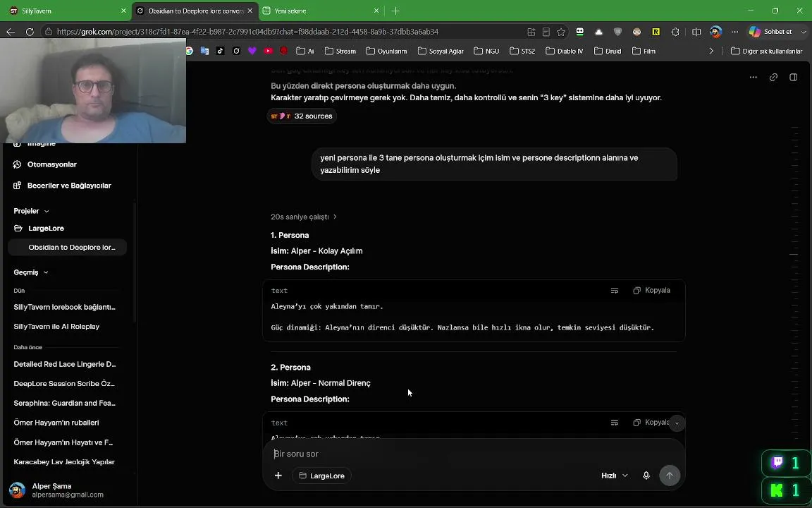812x508 pixels.
Task: Show more bookmarks with the chevron
Action: (x=711, y=51)
